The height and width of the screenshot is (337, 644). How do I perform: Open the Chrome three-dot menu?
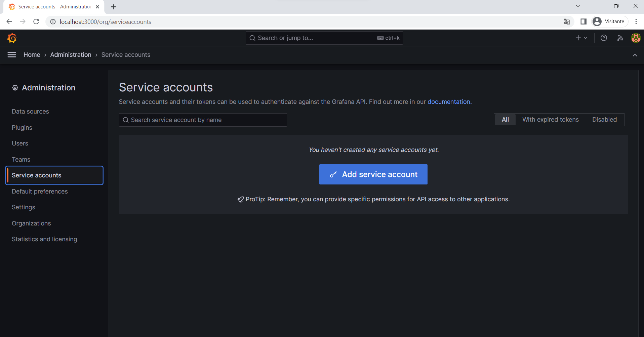(x=636, y=22)
